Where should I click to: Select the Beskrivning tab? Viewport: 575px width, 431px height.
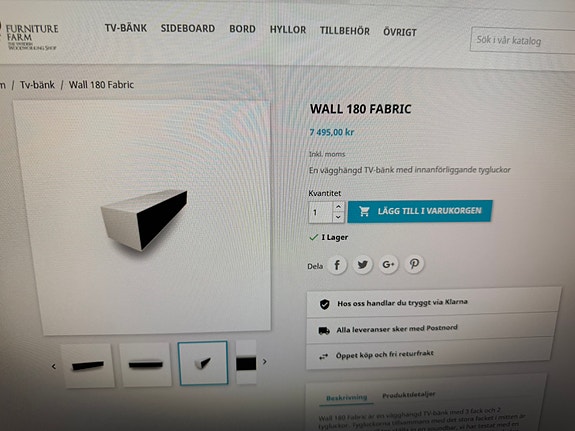(347, 398)
